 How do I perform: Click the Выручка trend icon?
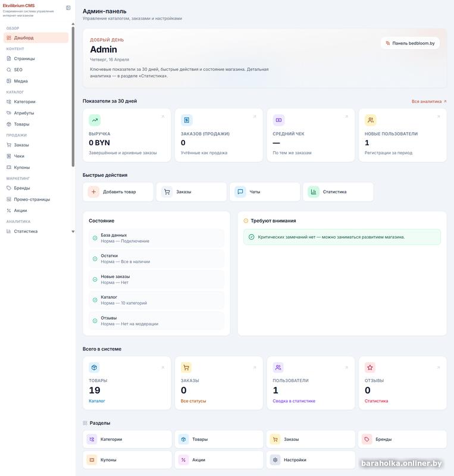click(x=95, y=120)
